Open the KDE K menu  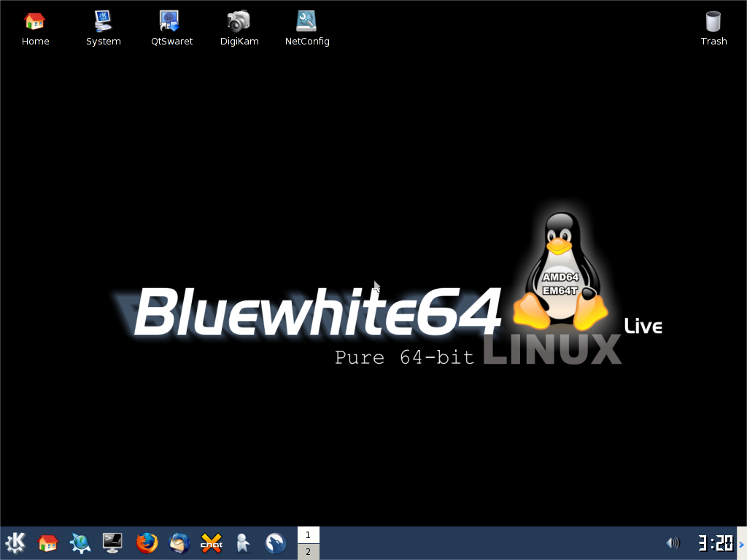coord(15,542)
